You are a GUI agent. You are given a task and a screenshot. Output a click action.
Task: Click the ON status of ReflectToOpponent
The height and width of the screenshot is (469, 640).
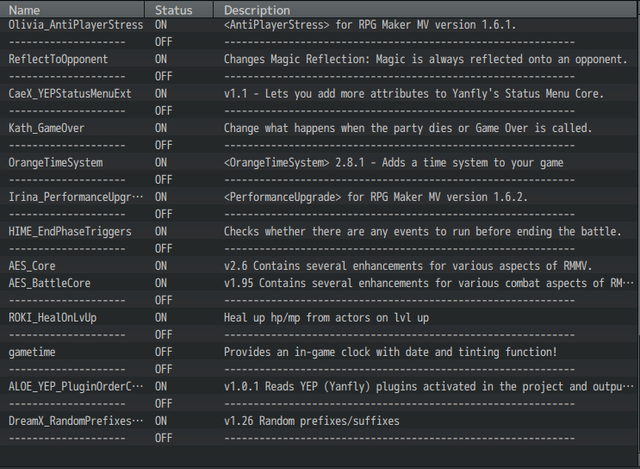(161, 59)
